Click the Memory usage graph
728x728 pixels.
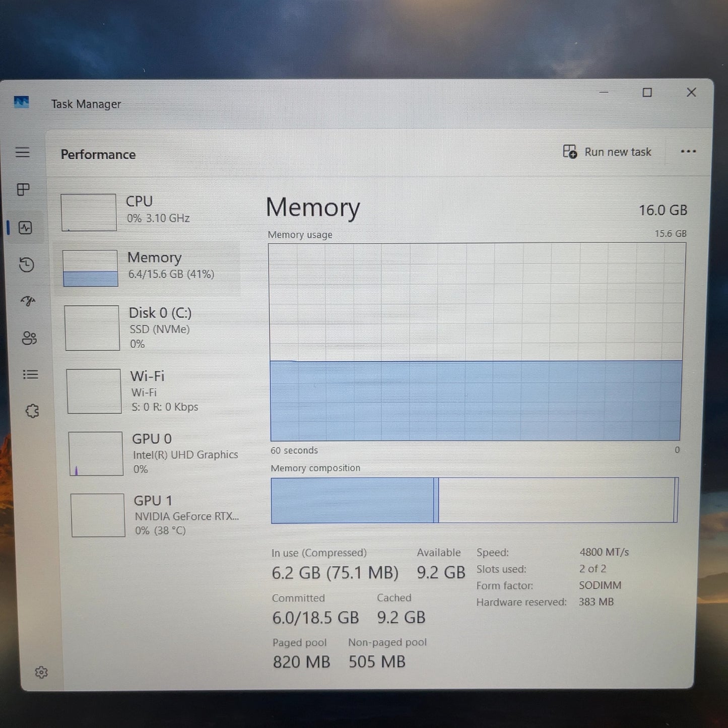pos(476,343)
